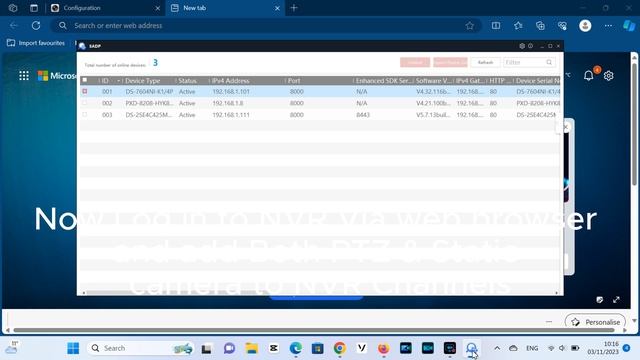640x360 pixels.
Task: Open browser Collections icon
Action: coord(540,26)
